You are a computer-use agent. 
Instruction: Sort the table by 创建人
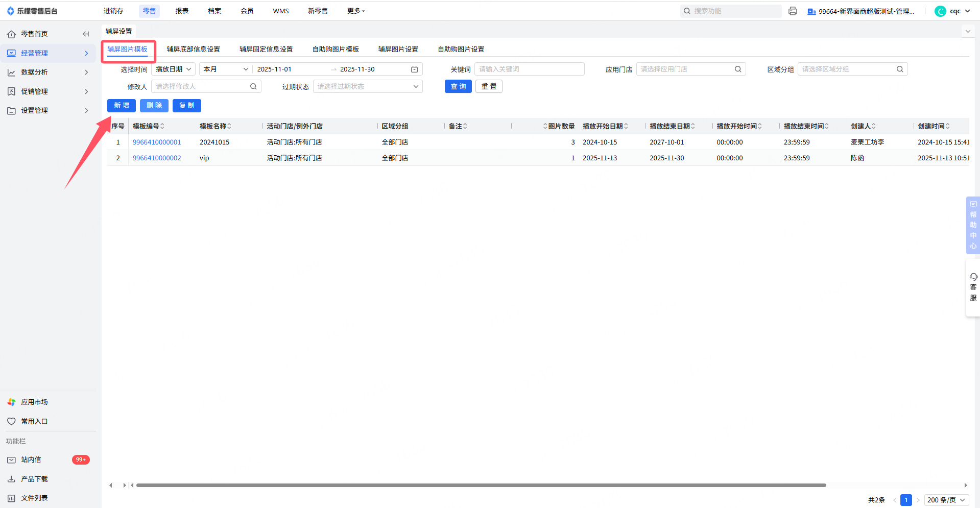coord(874,126)
